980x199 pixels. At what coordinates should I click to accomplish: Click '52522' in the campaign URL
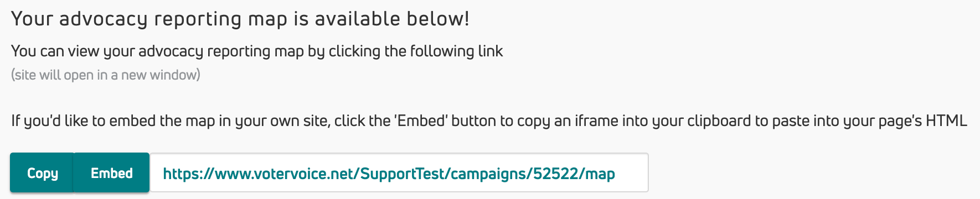click(x=555, y=174)
